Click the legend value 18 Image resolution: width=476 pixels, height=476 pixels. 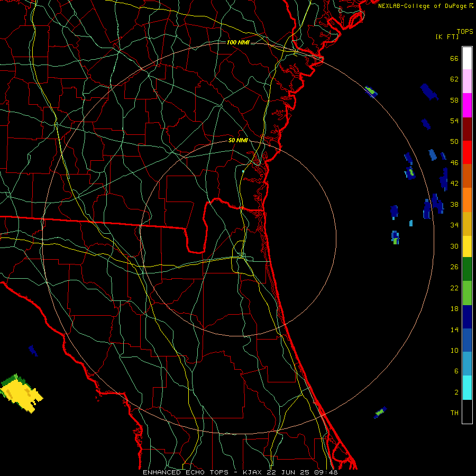tap(454, 309)
